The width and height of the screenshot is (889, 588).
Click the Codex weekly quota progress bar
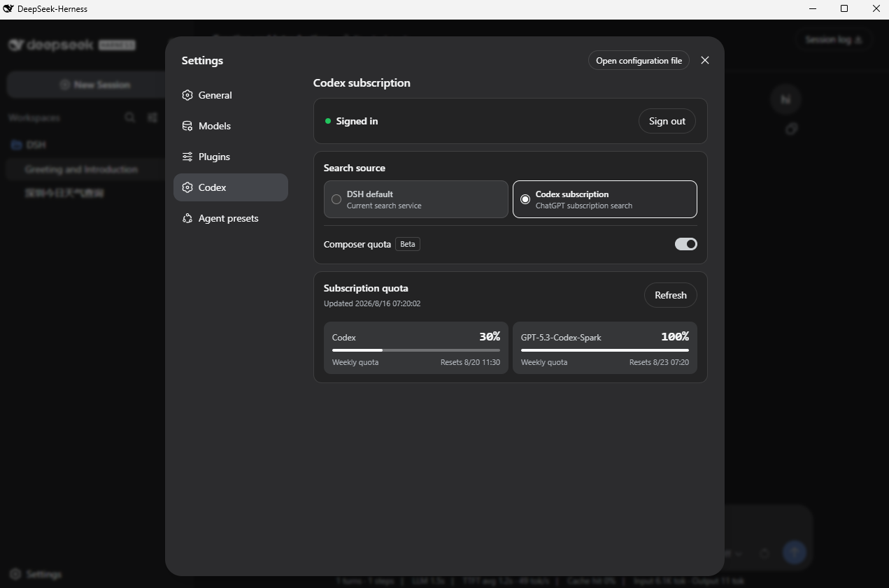(x=416, y=350)
